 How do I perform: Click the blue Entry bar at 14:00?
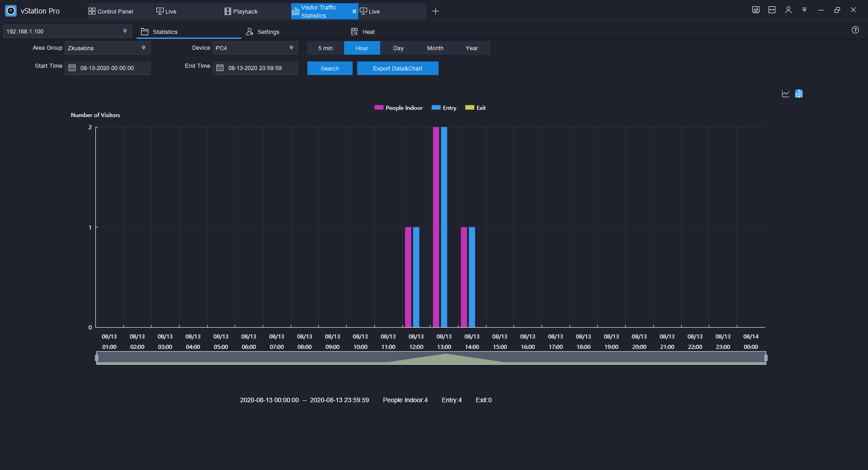472,277
